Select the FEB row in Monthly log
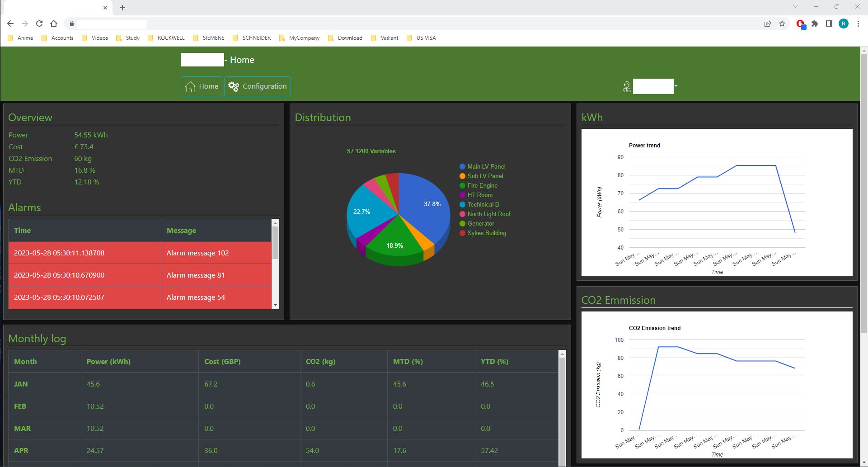Screen dimensions: 868x467 (283, 406)
